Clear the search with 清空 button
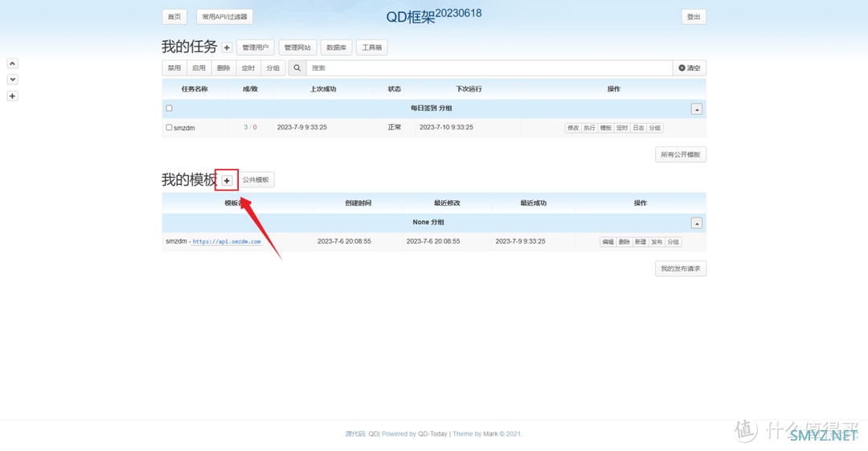The width and height of the screenshot is (868, 451). tap(690, 68)
